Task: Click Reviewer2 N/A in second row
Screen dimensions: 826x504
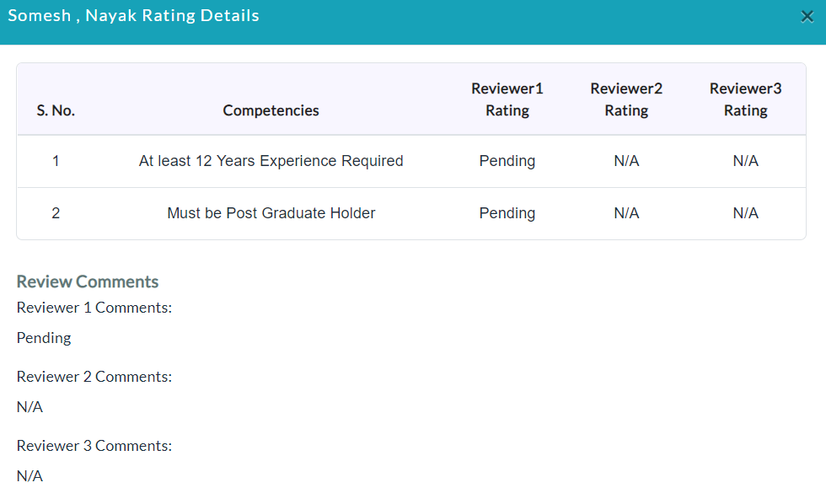Action: tap(626, 213)
